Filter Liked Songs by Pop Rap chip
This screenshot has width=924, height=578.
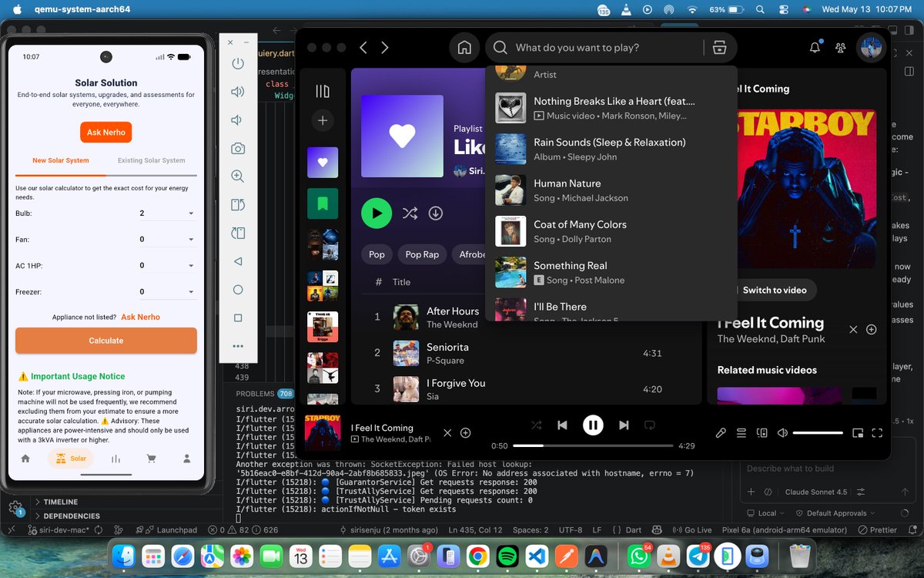422,254
